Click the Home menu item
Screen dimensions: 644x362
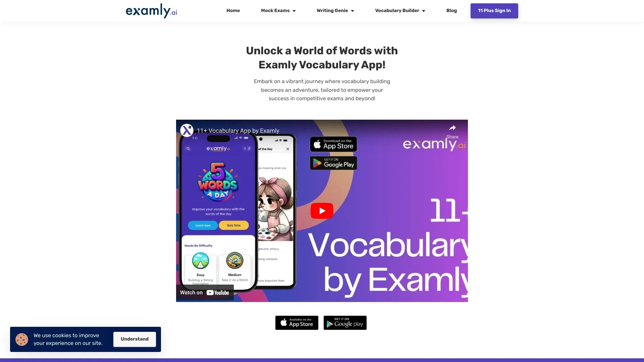tap(233, 10)
